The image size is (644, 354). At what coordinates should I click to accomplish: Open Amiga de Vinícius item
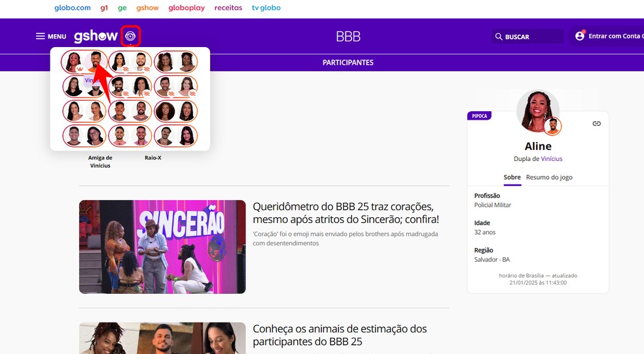[100, 162]
